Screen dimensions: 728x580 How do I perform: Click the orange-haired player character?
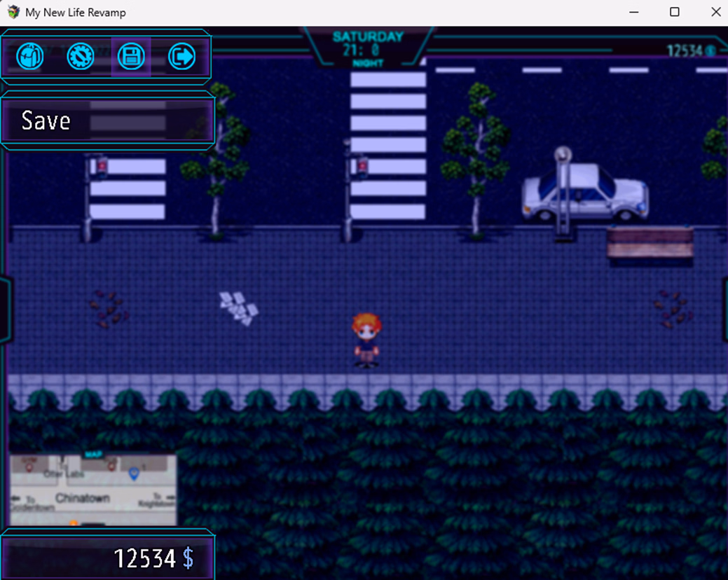click(366, 340)
